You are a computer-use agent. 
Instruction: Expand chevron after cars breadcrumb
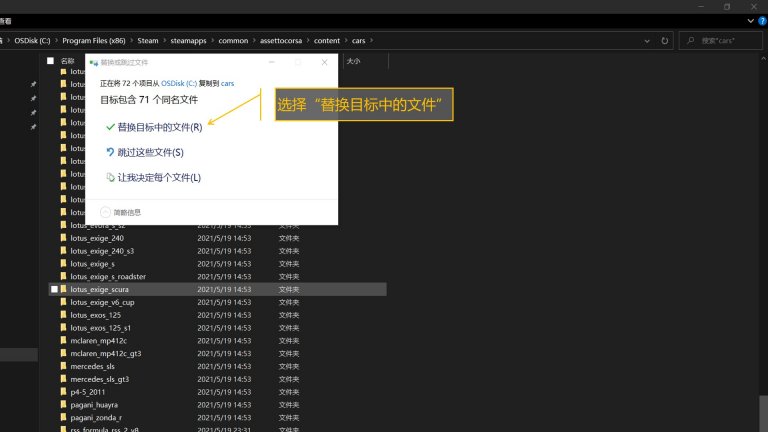pos(371,41)
